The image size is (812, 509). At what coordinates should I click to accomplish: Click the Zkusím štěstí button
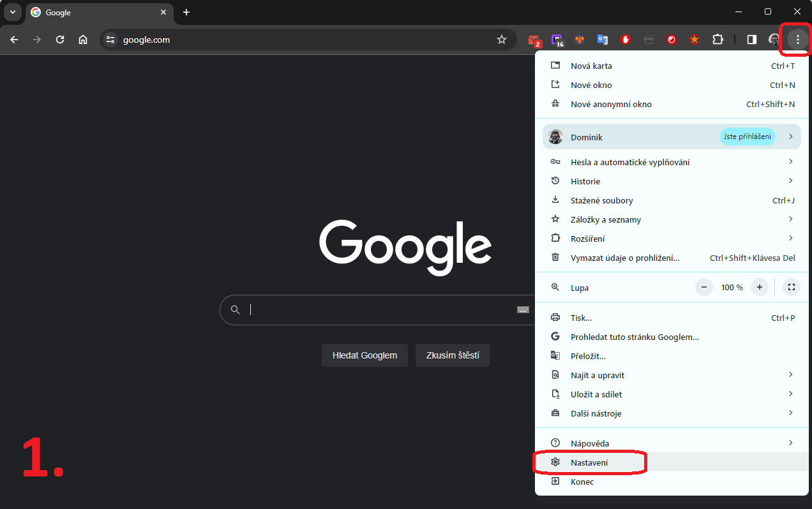pyautogui.click(x=453, y=355)
